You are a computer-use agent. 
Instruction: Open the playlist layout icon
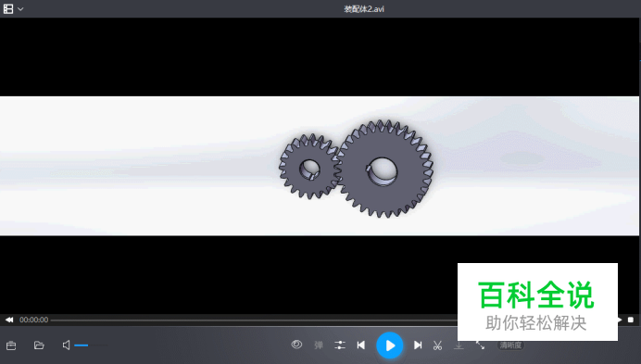(8, 9)
